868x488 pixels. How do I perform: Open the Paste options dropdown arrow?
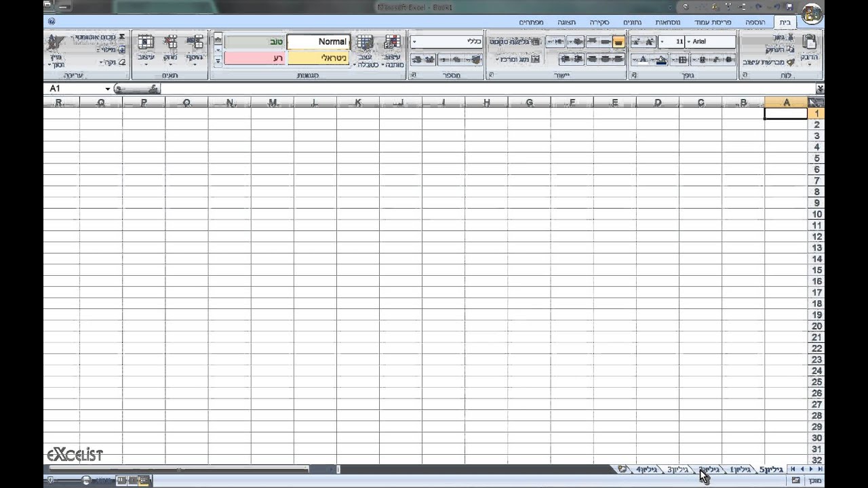pyautogui.click(x=810, y=65)
